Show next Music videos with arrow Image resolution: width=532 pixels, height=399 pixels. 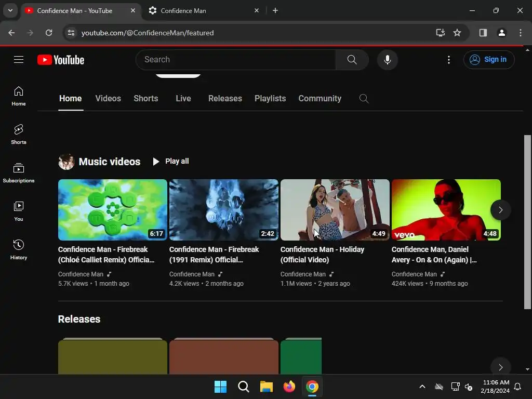point(500,210)
